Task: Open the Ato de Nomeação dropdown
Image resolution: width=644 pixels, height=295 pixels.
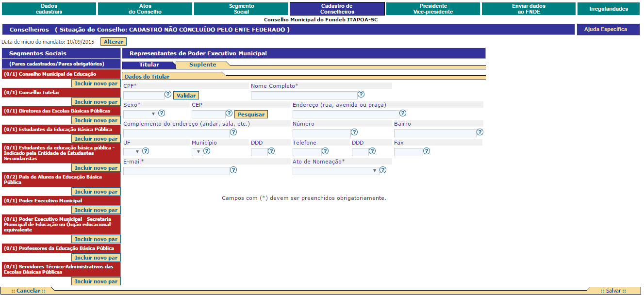Action: (336, 171)
